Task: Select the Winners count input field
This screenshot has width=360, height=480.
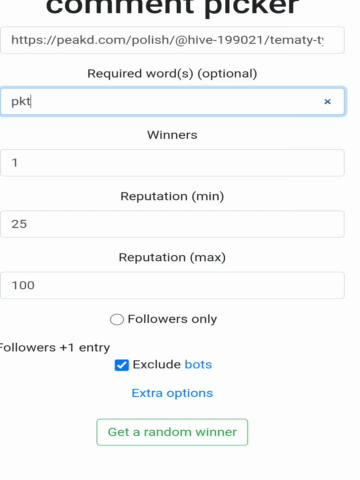Action: [x=172, y=163]
